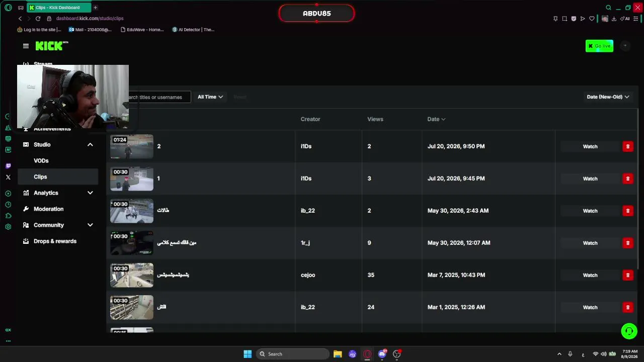
Task: Collapse the Studio section
Action: 90,145
